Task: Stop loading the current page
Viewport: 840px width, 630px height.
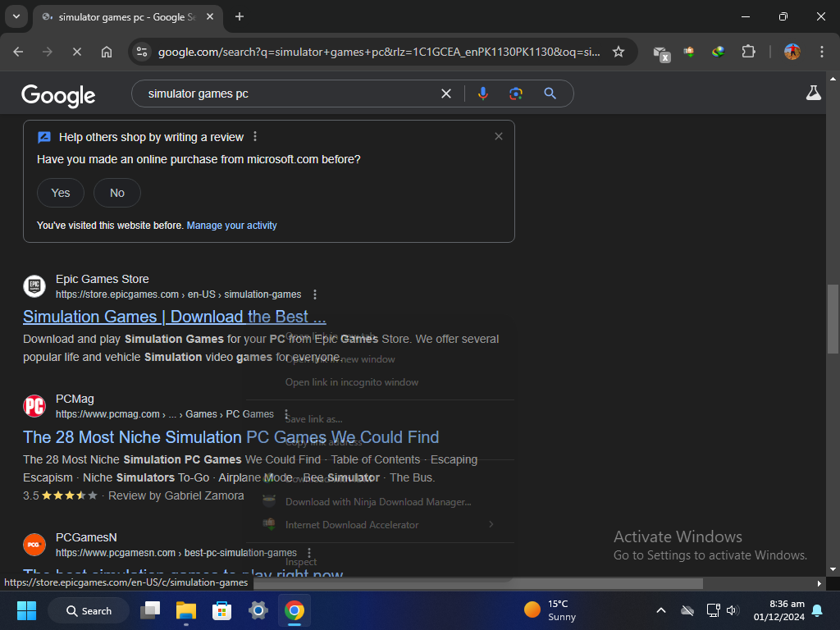Action: pos(76,52)
